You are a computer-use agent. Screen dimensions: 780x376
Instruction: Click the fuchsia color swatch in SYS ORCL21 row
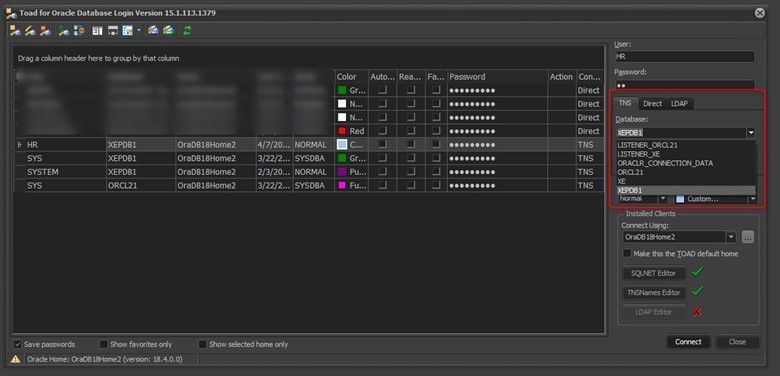(x=342, y=185)
